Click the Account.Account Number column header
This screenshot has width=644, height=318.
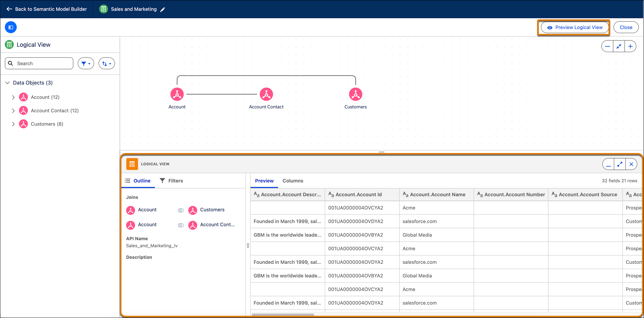[511, 194]
